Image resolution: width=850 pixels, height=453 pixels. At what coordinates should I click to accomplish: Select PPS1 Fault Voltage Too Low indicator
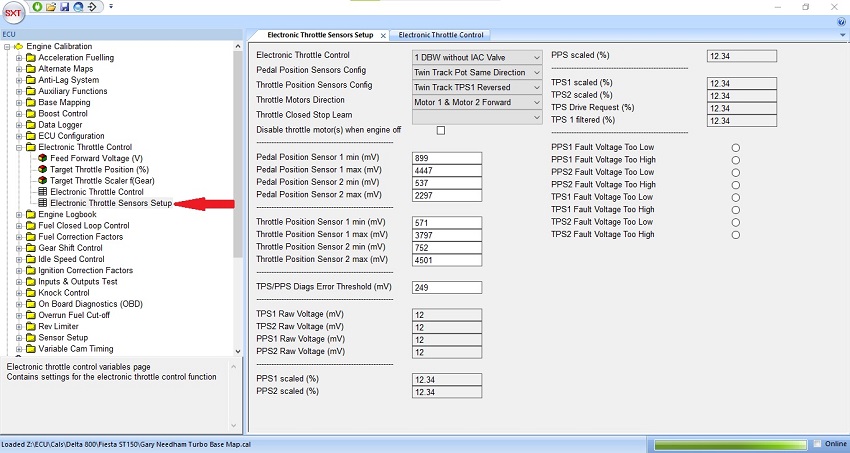coord(736,147)
